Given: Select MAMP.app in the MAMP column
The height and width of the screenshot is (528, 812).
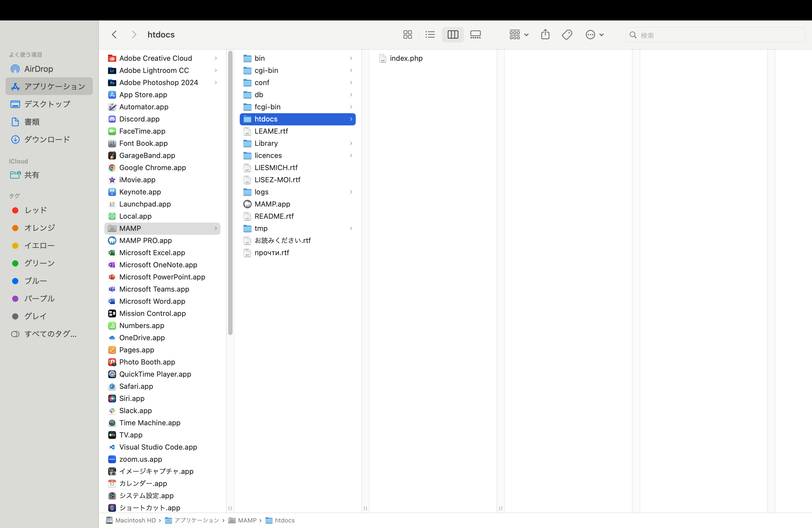Looking at the screenshot, I should 297,204.
